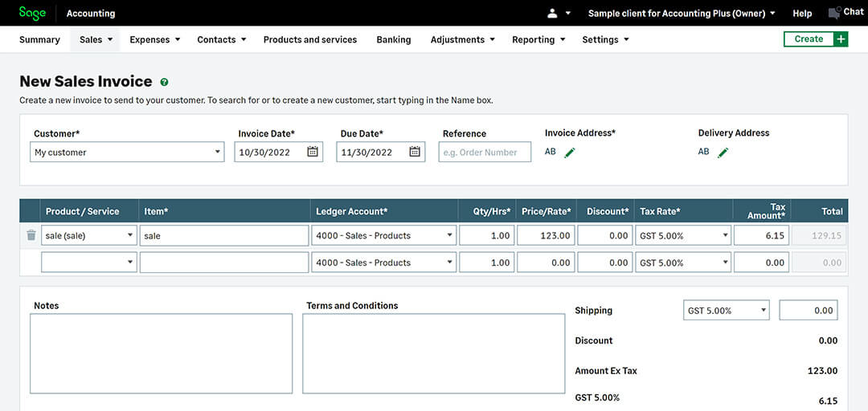
Task: Go to the Banking tab
Action: pos(394,40)
